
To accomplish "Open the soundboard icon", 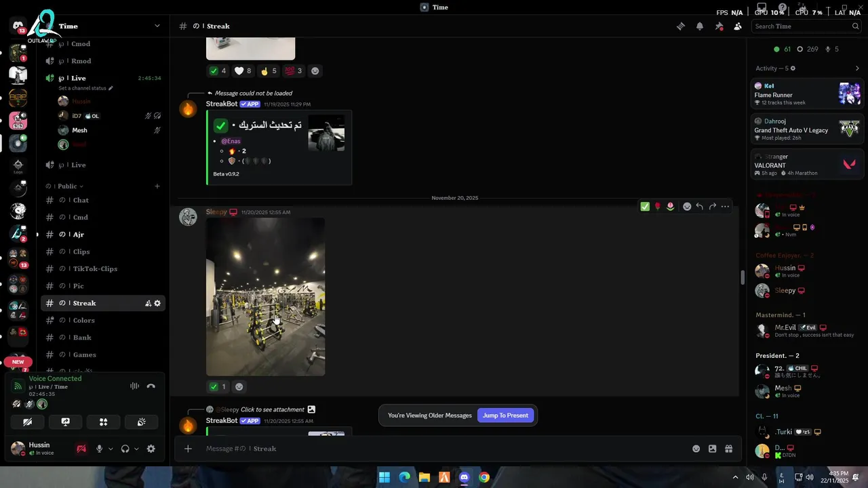I will [141, 422].
